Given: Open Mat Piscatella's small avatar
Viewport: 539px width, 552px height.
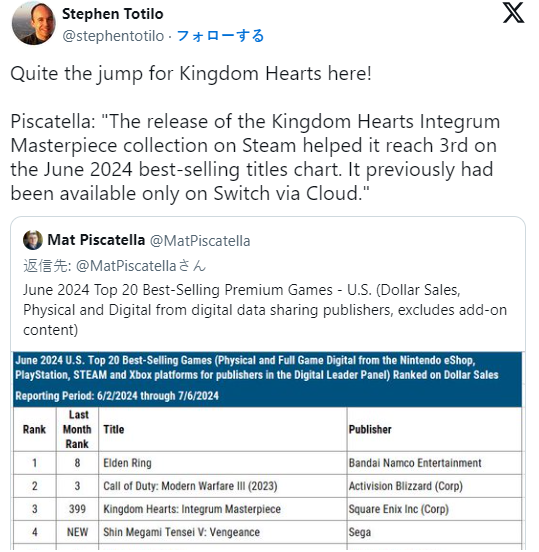Looking at the screenshot, I should pyautogui.click(x=33, y=240).
